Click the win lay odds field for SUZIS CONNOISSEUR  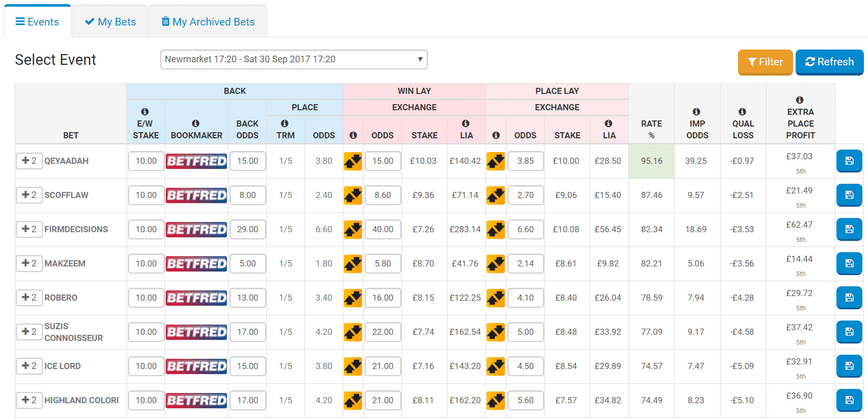(x=382, y=332)
